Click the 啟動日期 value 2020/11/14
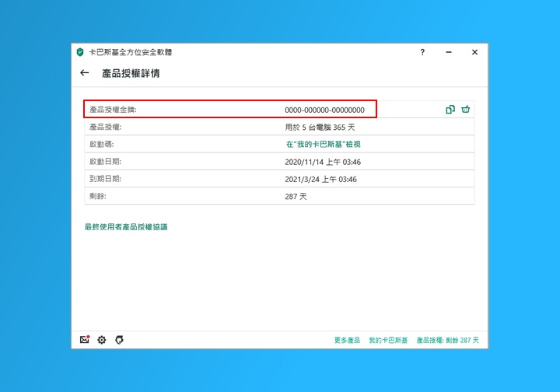 coord(325,162)
